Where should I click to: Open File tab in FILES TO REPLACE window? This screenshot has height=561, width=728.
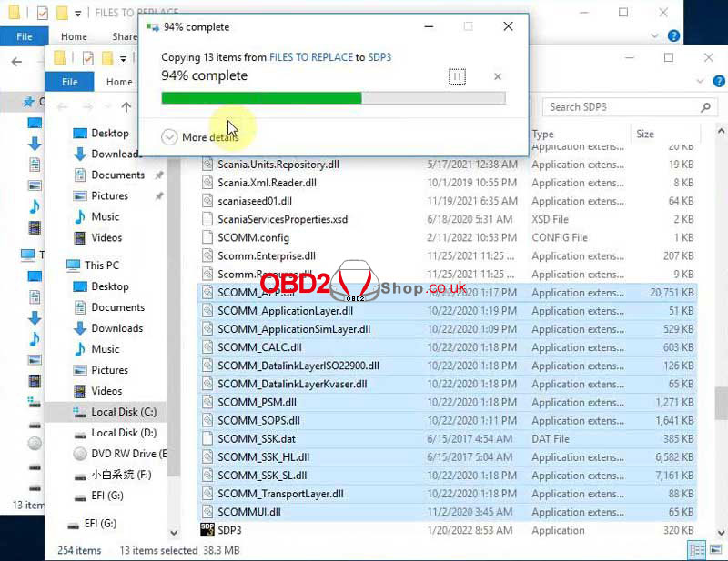[25, 36]
